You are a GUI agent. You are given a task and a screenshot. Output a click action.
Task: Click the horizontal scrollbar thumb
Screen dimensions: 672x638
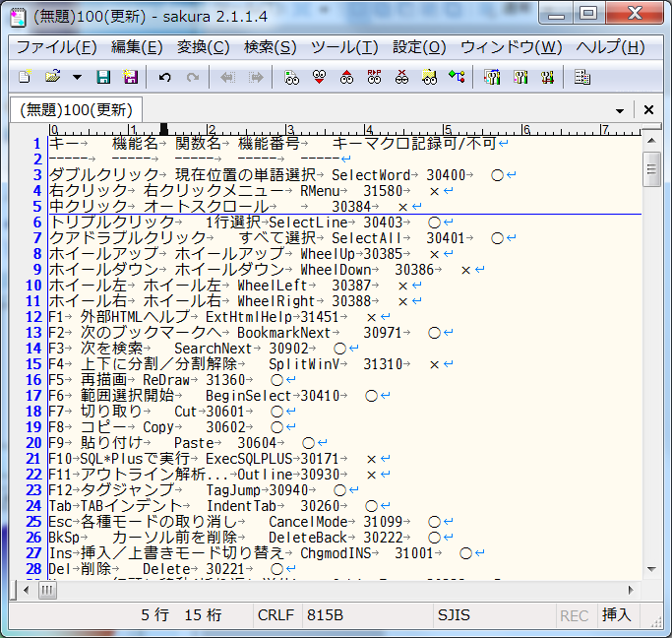pyautogui.click(x=46, y=591)
